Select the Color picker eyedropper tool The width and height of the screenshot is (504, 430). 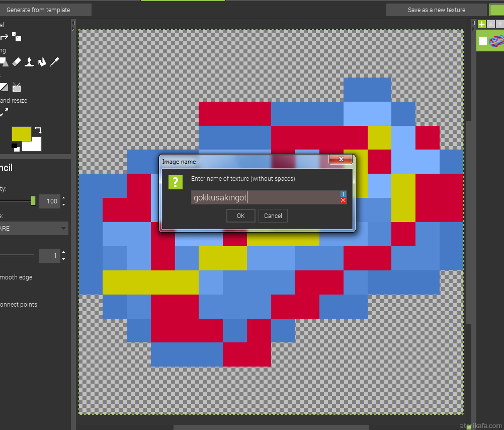(54, 62)
